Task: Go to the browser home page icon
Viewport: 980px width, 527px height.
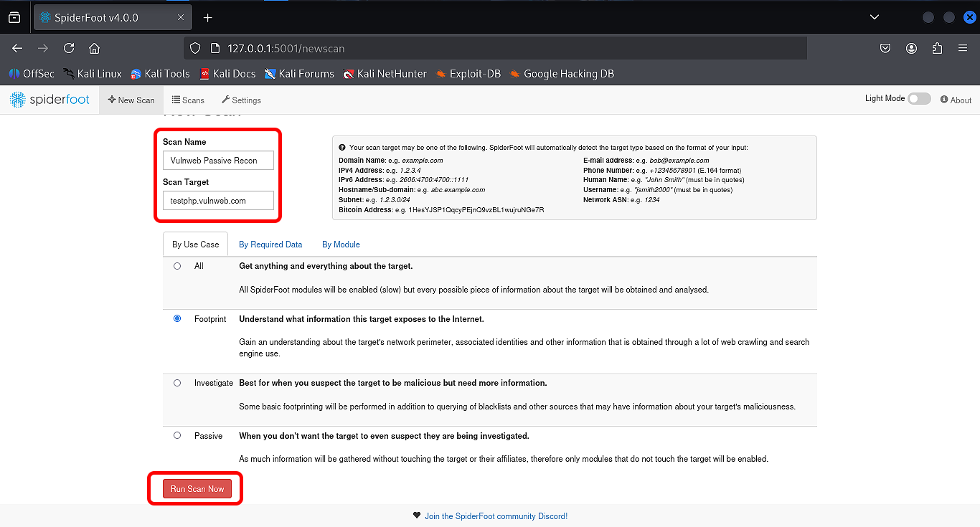Action: tap(94, 48)
